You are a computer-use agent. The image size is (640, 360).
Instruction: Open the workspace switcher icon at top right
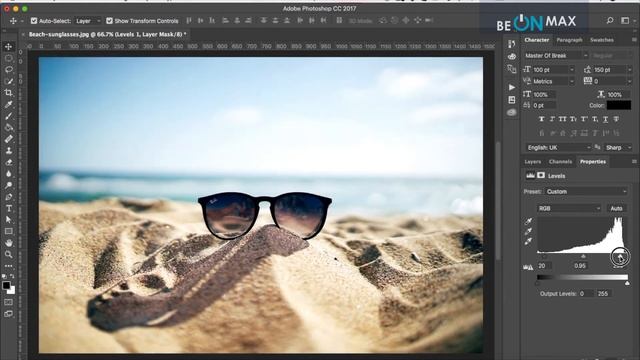(625, 20)
